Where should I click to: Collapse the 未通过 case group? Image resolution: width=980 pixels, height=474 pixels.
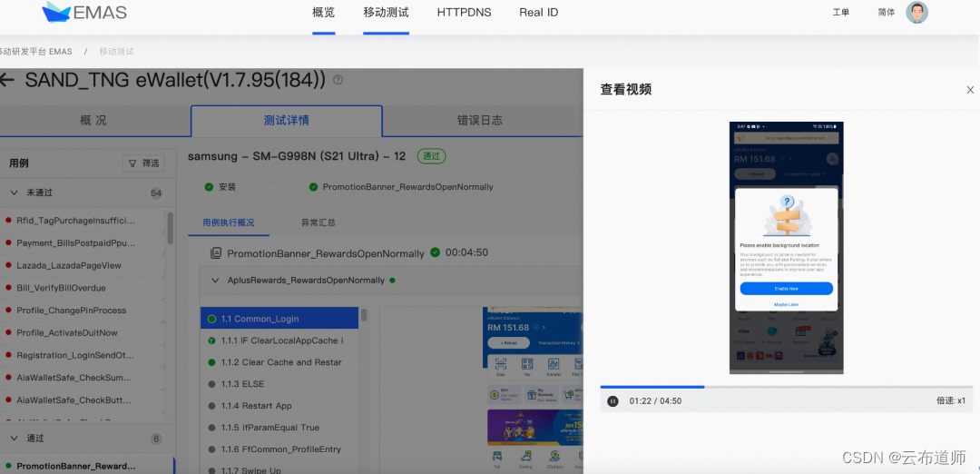[x=15, y=193]
